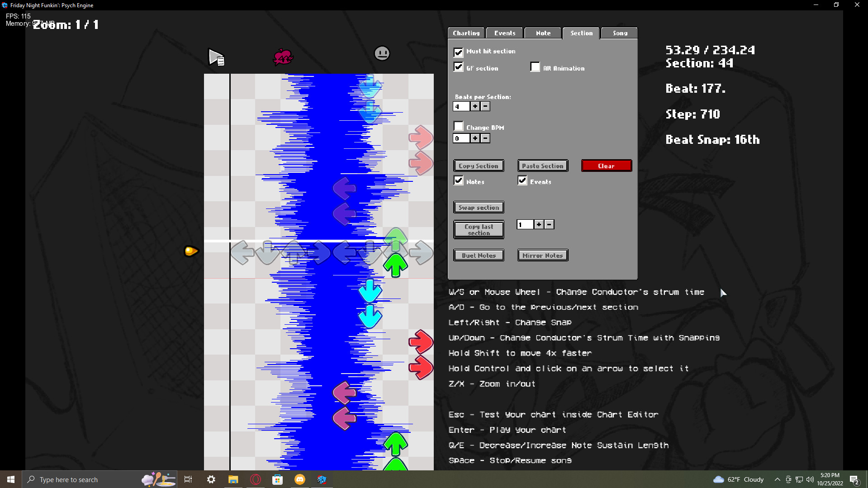Open the notification center

point(854,479)
